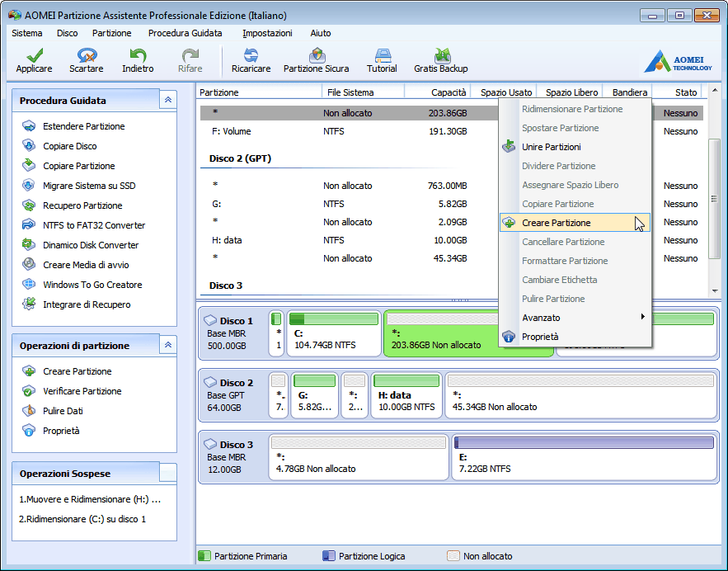Launch the Partizione Sicura tool
This screenshot has height=571, width=728.
[x=316, y=60]
